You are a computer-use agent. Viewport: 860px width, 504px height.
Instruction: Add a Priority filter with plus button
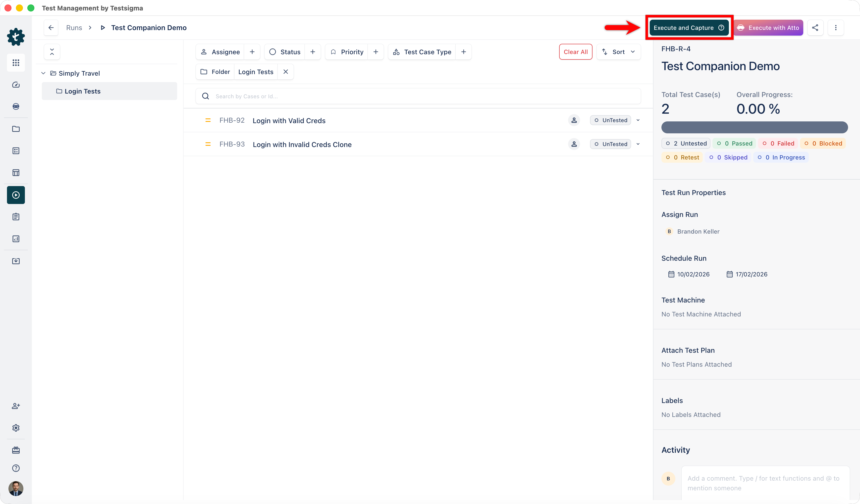click(376, 52)
